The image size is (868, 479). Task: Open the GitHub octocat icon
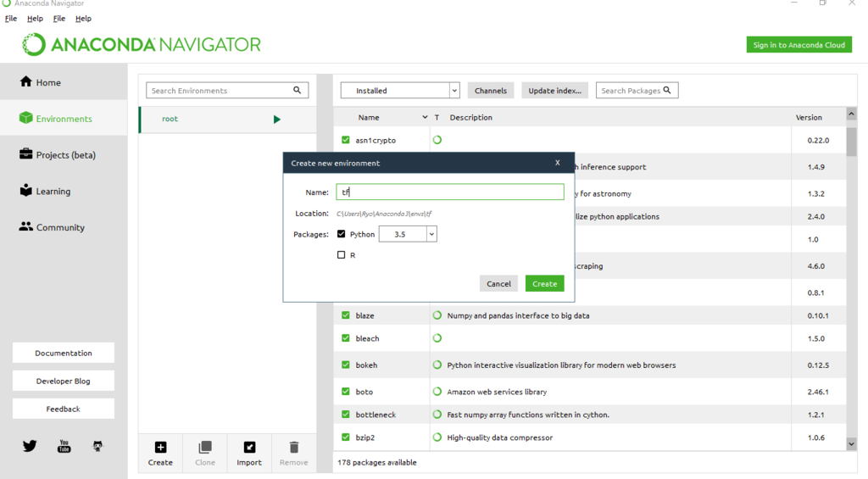coord(97,446)
